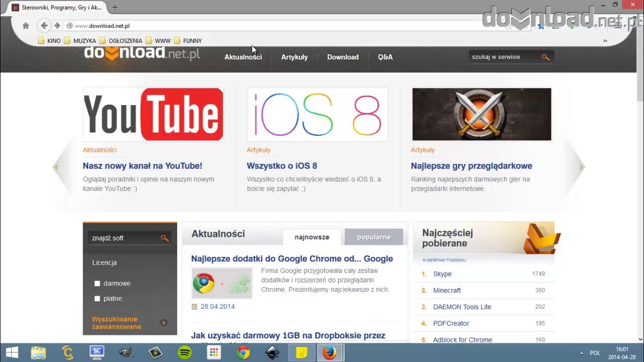Viewport: 644px width, 362px height.
Task: Switch to the 'popularne' tab
Action: pyautogui.click(x=374, y=237)
